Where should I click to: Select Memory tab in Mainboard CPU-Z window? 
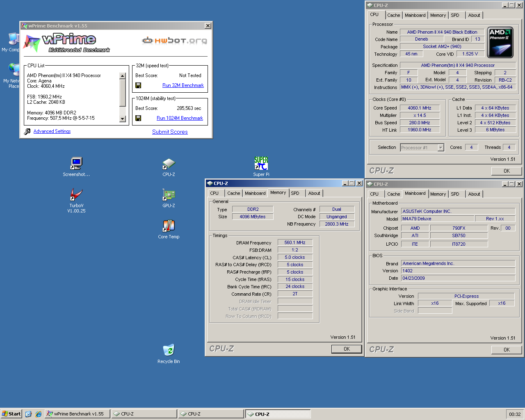pos(438,194)
